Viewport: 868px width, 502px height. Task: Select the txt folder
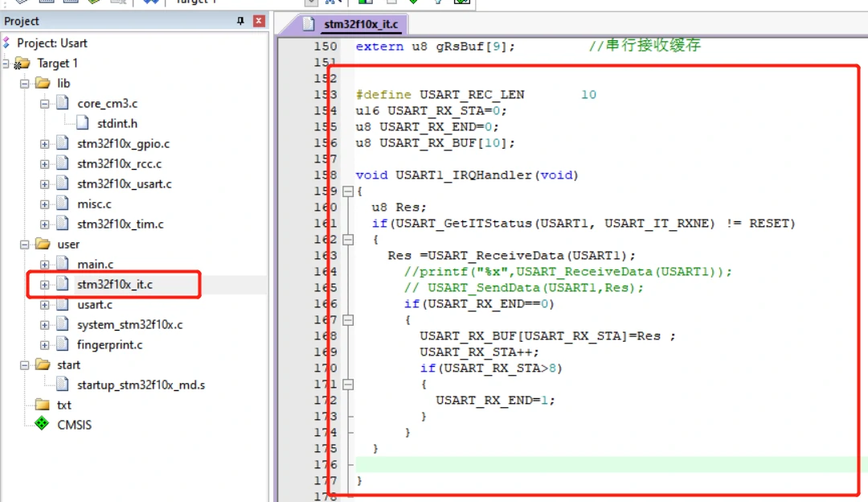tap(63, 405)
